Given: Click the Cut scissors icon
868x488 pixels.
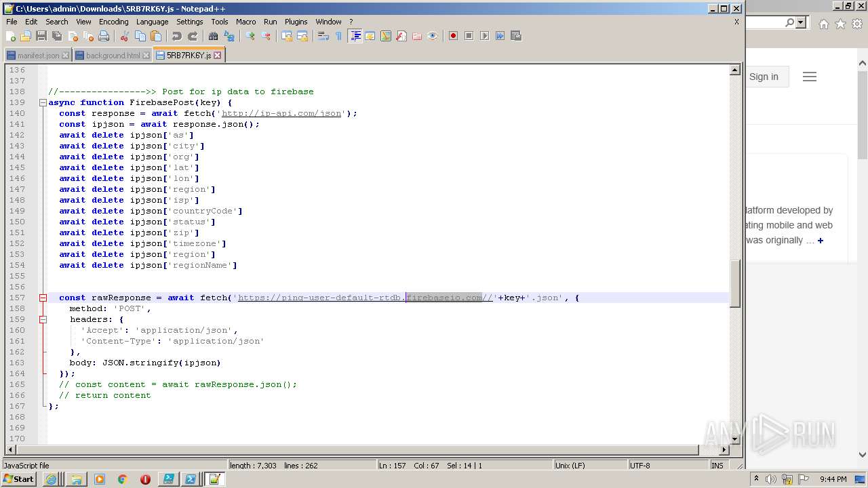Looking at the screenshot, I should pos(125,36).
